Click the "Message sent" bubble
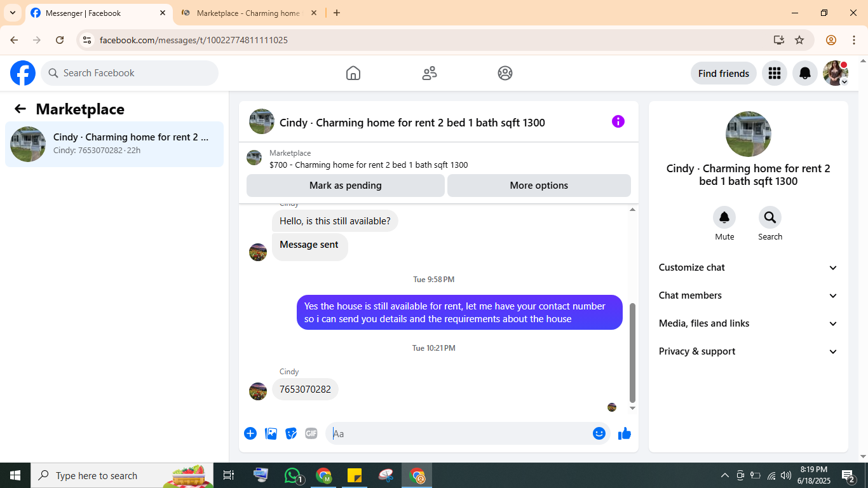Image resolution: width=868 pixels, height=488 pixels. [309, 246]
